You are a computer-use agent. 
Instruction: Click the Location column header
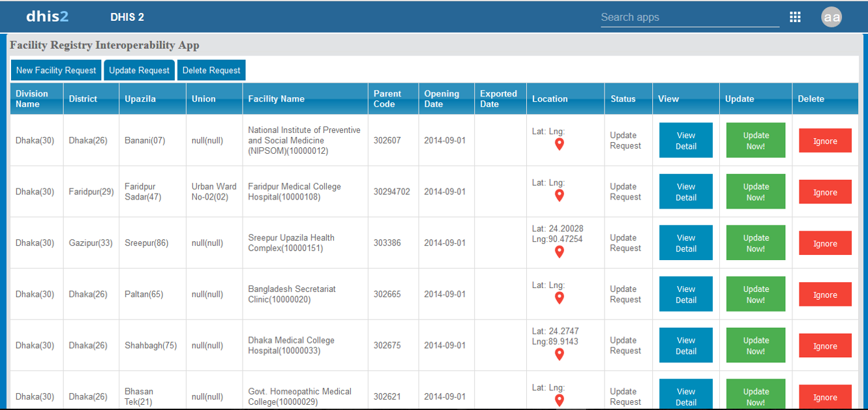[565, 98]
